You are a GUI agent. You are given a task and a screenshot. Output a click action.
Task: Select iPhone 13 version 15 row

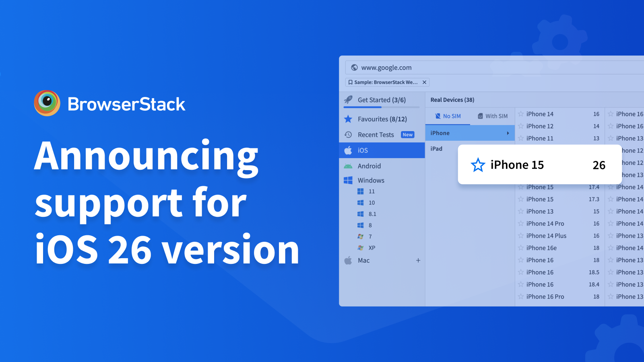coord(559,211)
